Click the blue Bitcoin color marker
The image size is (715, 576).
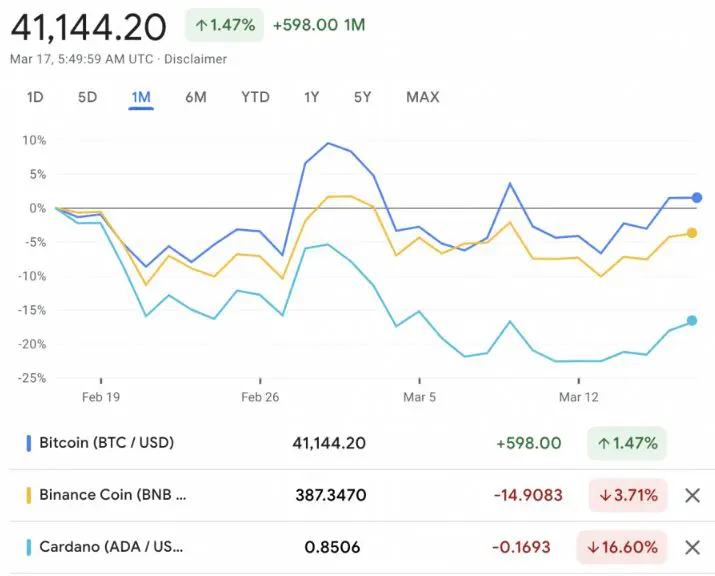point(29,443)
